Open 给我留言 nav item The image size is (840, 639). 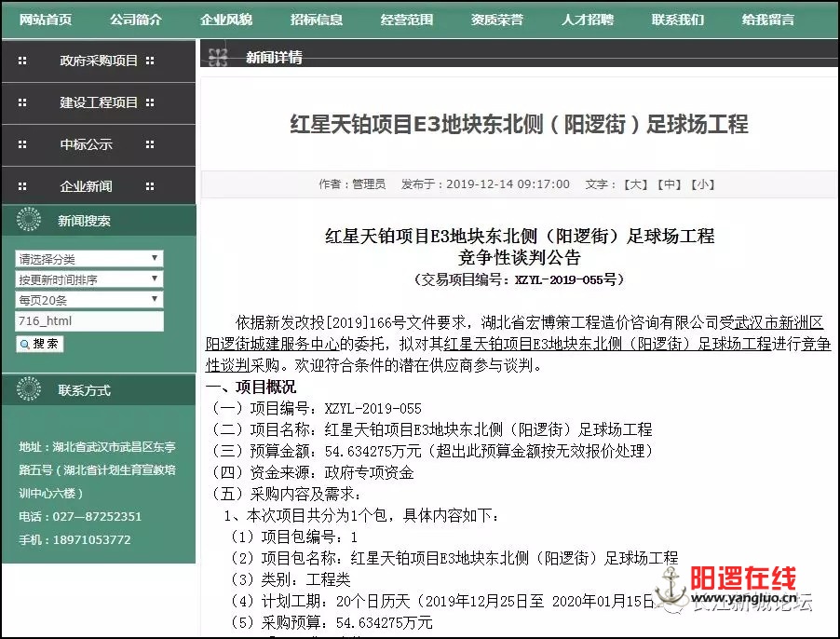pos(768,20)
